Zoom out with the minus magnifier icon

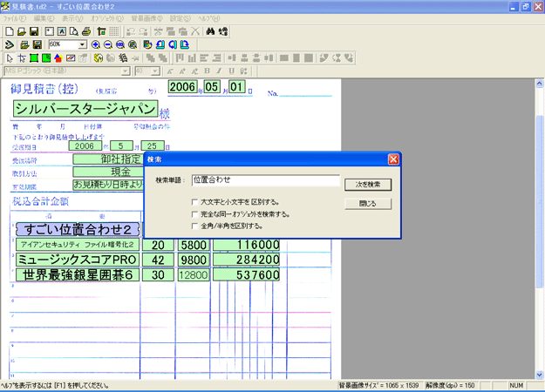click(x=108, y=44)
